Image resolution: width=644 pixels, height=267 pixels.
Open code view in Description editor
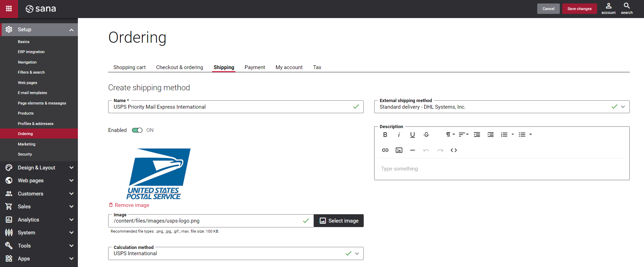coord(454,150)
